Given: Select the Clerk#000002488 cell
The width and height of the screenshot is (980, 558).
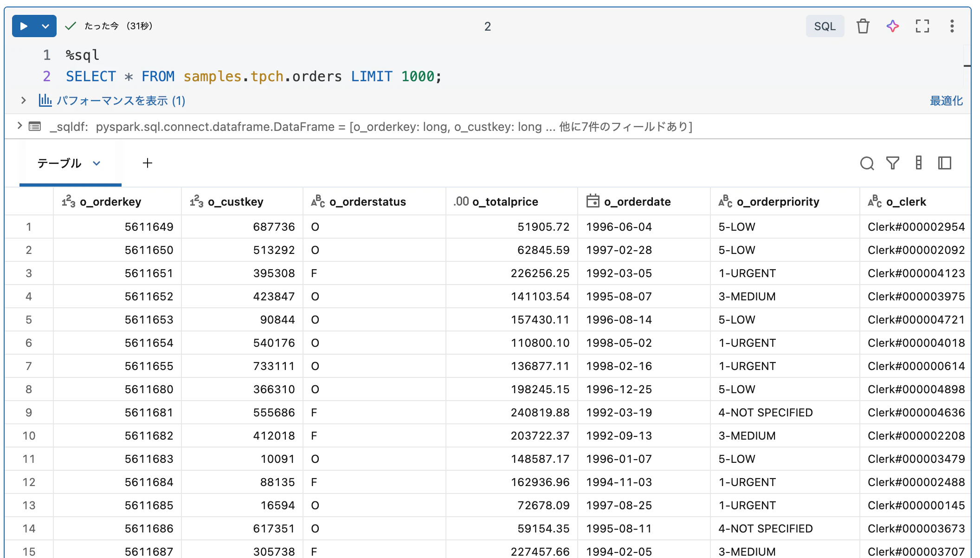Looking at the screenshot, I should pyautogui.click(x=916, y=482).
